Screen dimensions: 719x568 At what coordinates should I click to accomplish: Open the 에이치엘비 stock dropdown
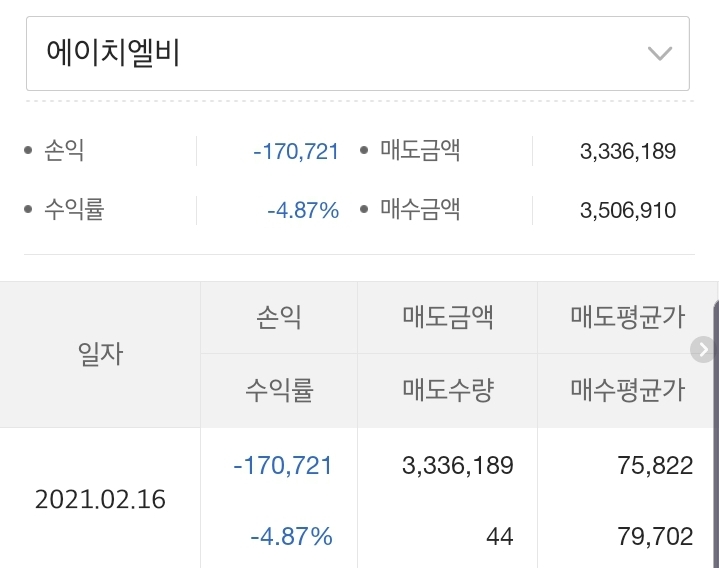coord(356,53)
